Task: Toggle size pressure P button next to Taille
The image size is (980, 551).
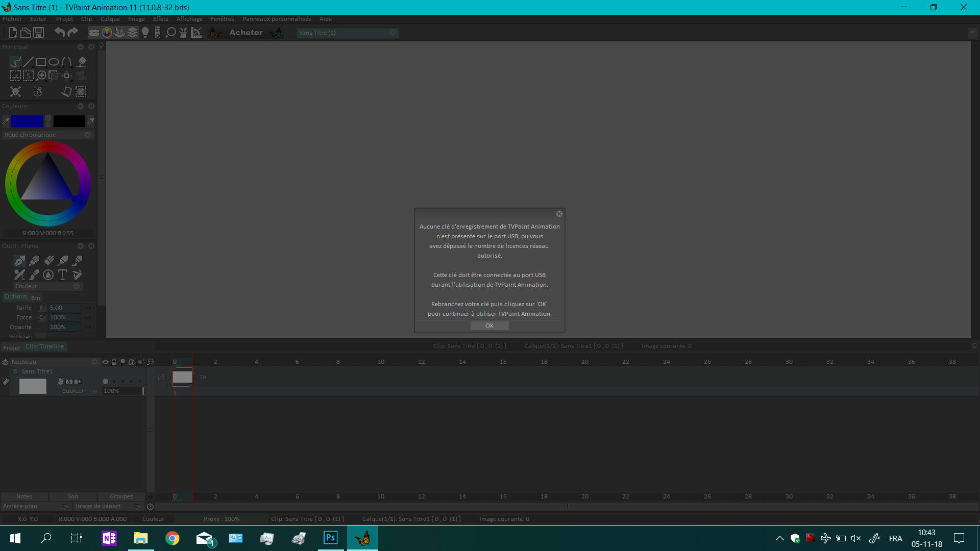Action: [x=42, y=308]
